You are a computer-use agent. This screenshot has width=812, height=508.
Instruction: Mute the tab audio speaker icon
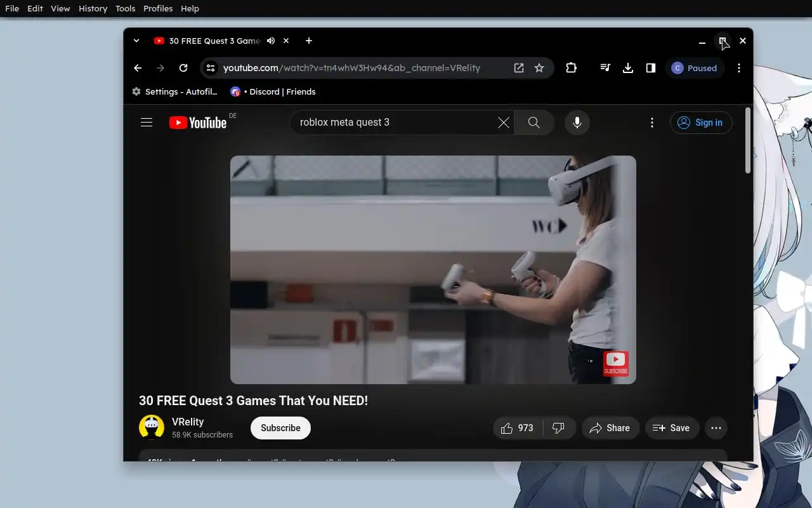[271, 41]
